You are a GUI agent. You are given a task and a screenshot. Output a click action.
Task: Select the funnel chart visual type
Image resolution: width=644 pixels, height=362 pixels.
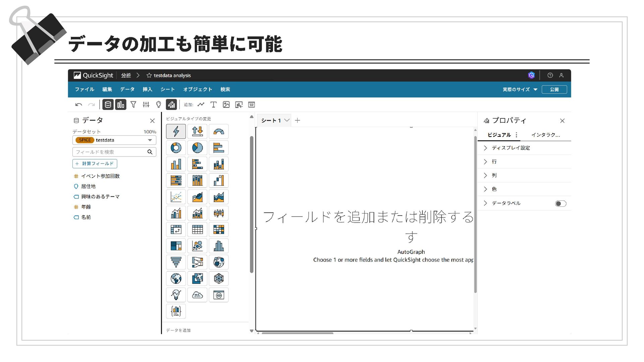pyautogui.click(x=176, y=262)
